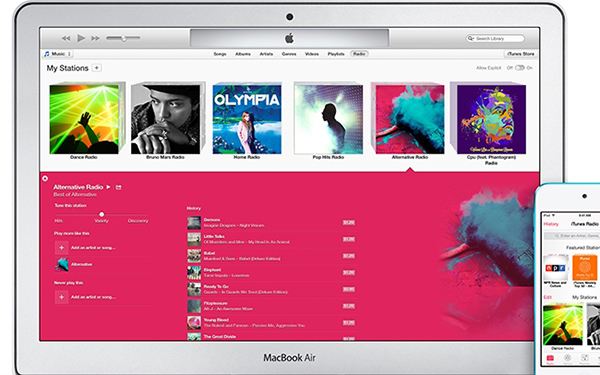Screen dimensions: 600x375
Task: Open the Music library dropdown
Action: coord(58,54)
